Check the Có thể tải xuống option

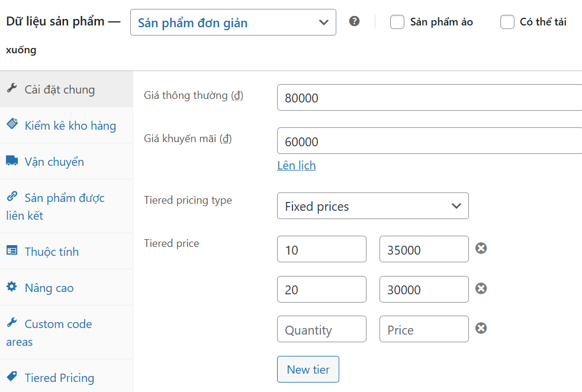click(x=507, y=21)
